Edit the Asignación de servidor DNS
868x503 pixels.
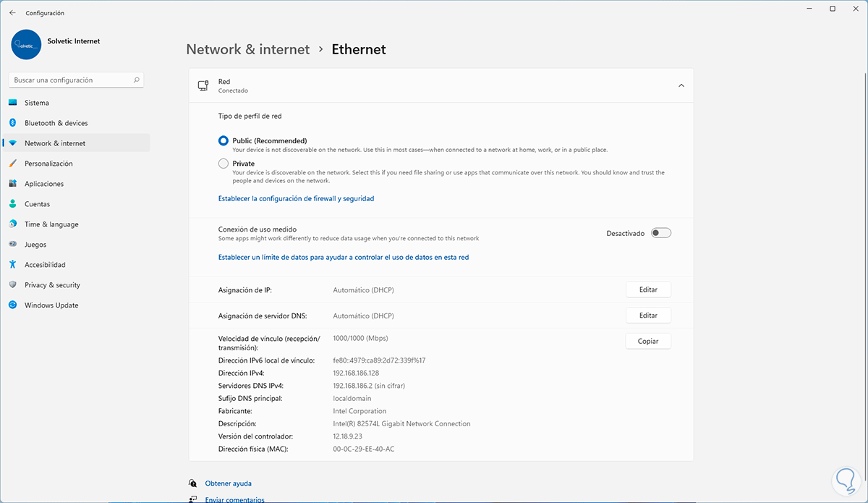[x=648, y=316]
